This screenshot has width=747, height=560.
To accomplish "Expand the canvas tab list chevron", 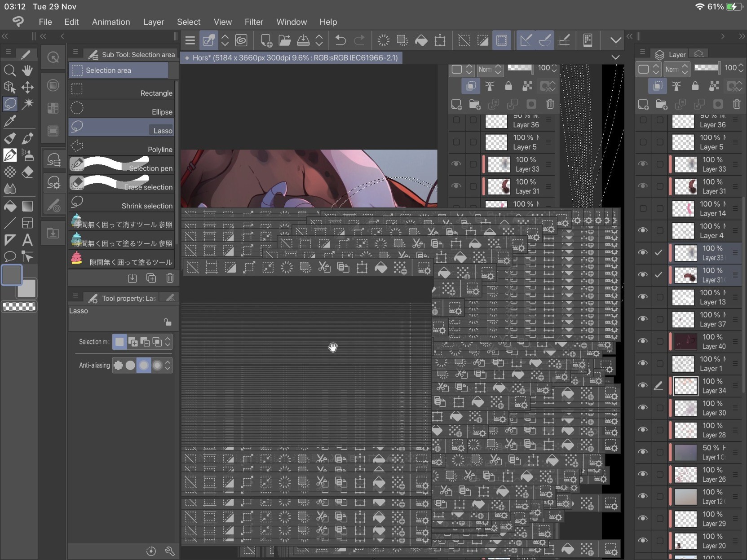I will 615,57.
